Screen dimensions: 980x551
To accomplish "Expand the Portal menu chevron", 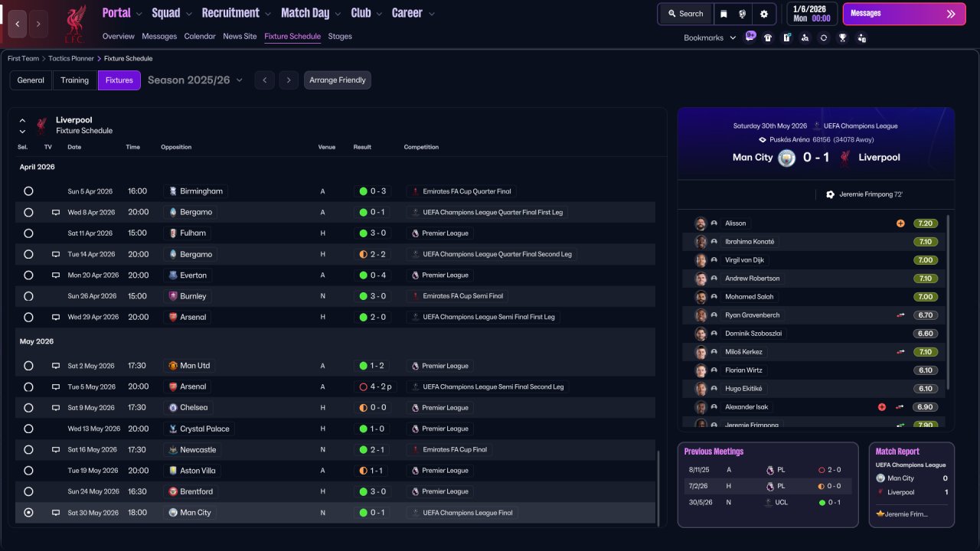I will tap(139, 14).
